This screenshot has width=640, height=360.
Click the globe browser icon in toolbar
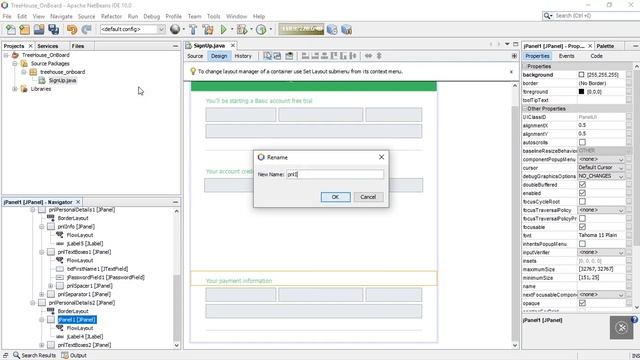175,29
